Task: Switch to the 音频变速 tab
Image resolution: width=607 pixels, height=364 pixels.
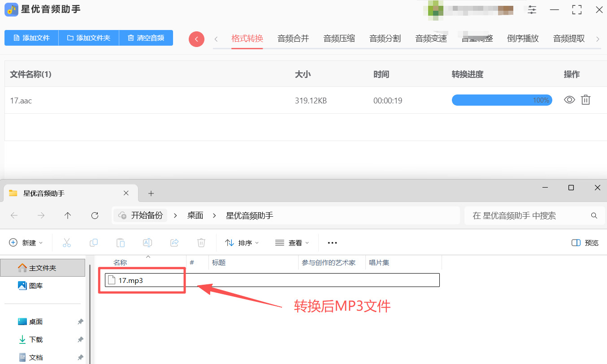Action: click(431, 39)
